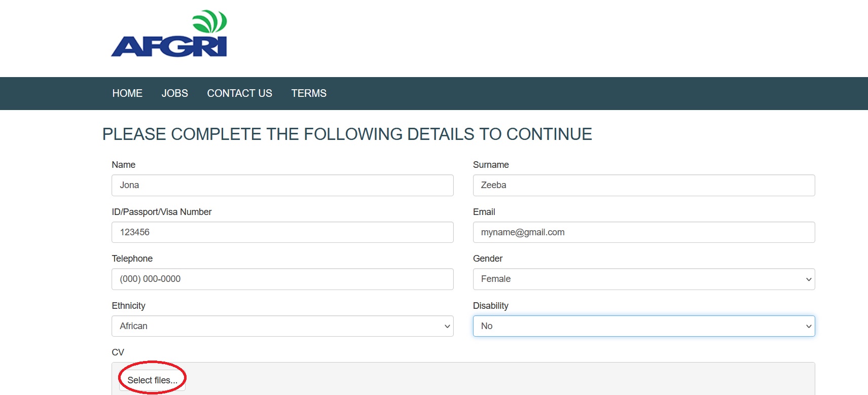Click into the Telephone number field

pos(282,279)
